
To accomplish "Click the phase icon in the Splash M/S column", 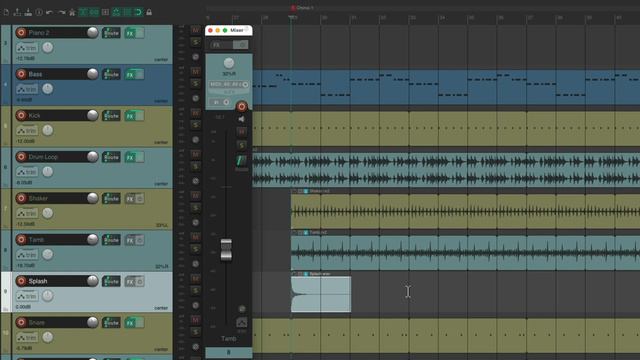I will tap(196, 305).
